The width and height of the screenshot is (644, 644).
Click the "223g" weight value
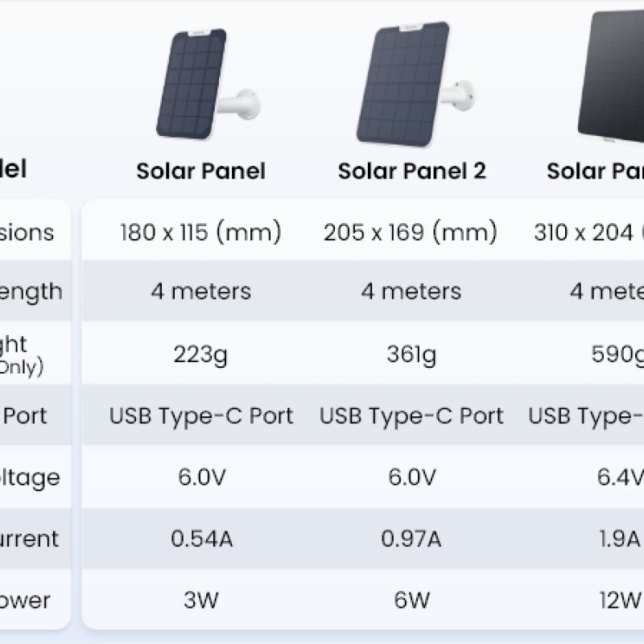pos(200,355)
